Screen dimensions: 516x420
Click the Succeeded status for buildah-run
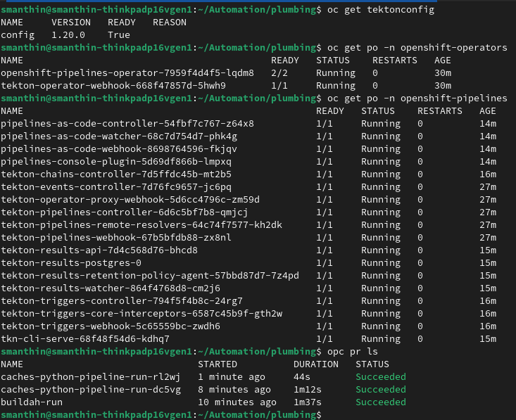[381, 402]
